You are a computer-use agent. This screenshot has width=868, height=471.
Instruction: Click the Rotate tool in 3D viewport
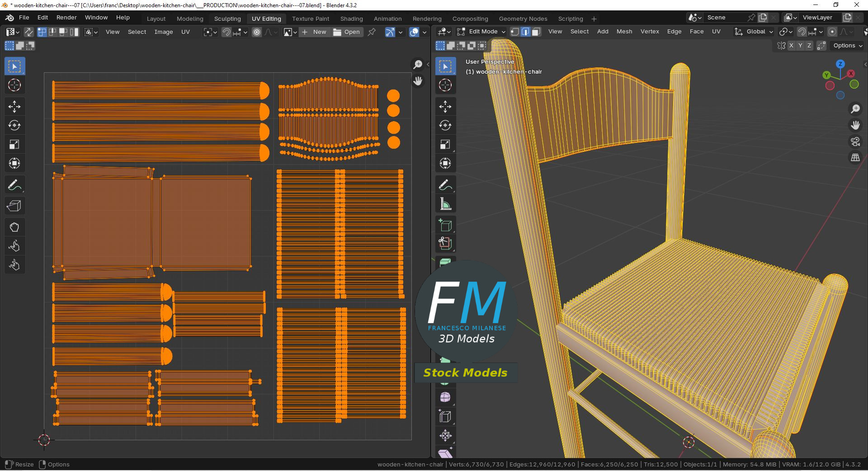coord(445,126)
